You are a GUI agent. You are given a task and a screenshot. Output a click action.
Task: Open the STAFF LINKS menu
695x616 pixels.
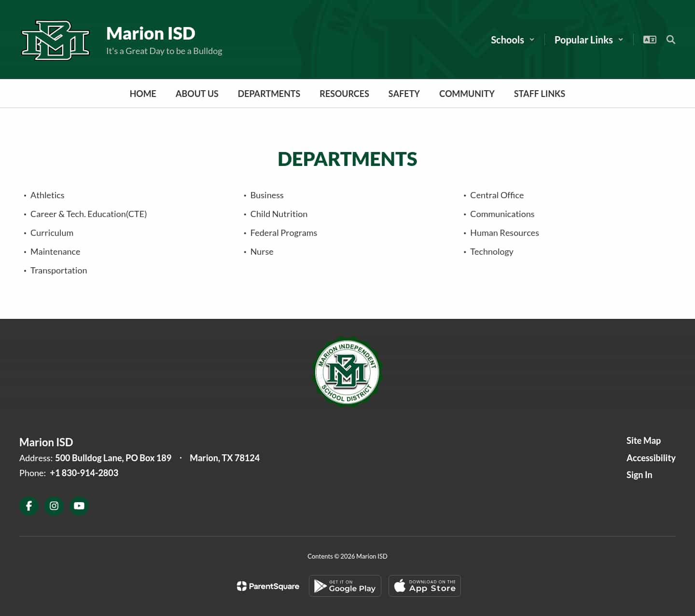pyautogui.click(x=540, y=94)
